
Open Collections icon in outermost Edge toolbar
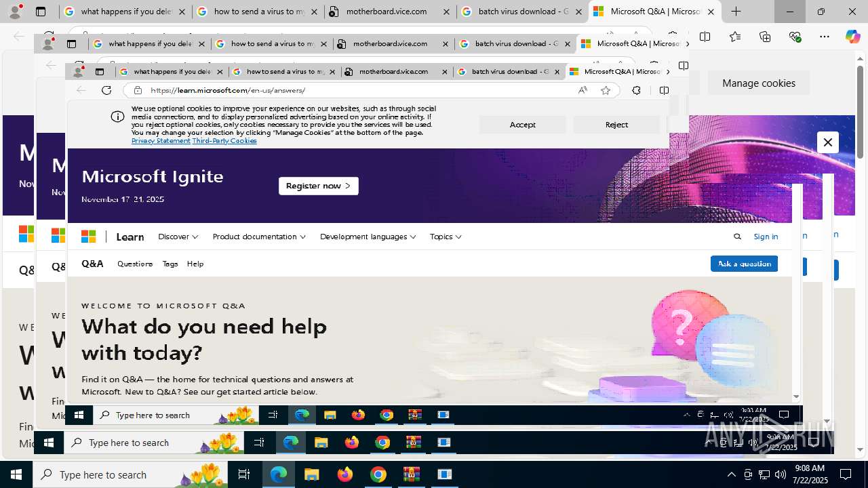click(x=765, y=37)
